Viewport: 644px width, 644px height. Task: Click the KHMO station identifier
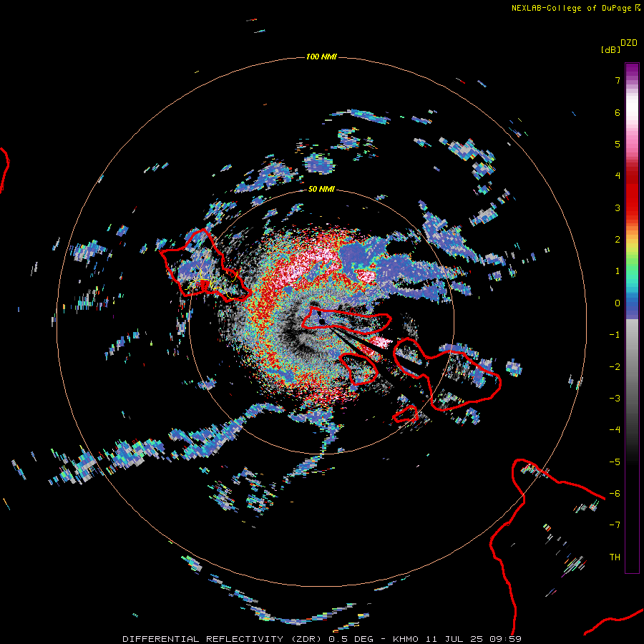(x=406, y=639)
